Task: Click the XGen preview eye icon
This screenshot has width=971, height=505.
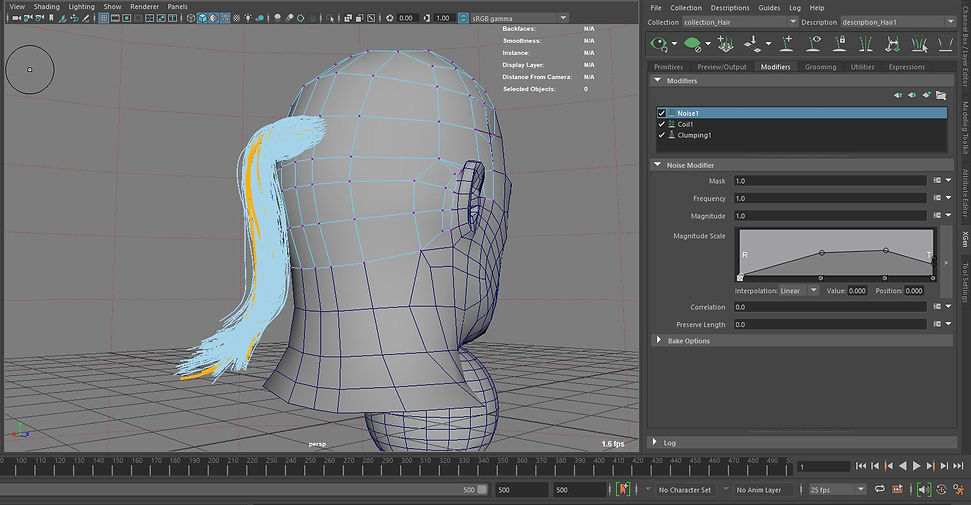Action: 658,43
